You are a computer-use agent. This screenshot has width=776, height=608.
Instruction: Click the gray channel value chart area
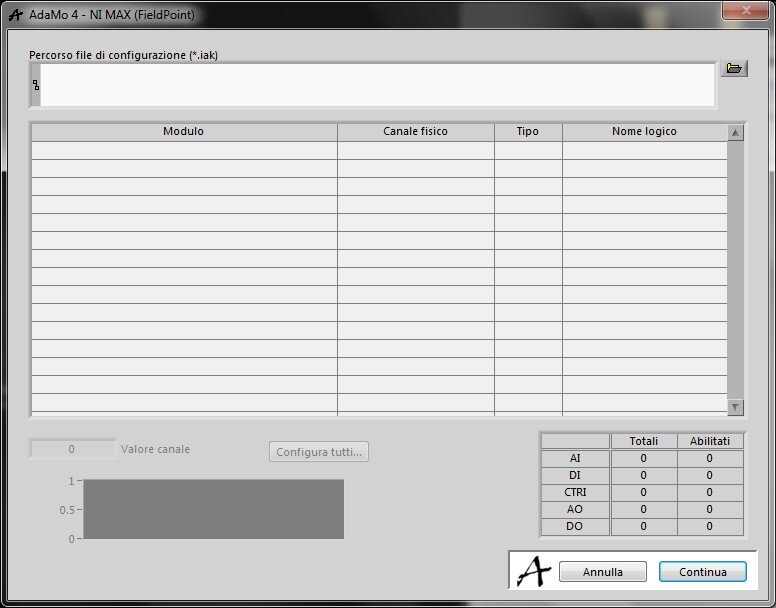pos(213,509)
